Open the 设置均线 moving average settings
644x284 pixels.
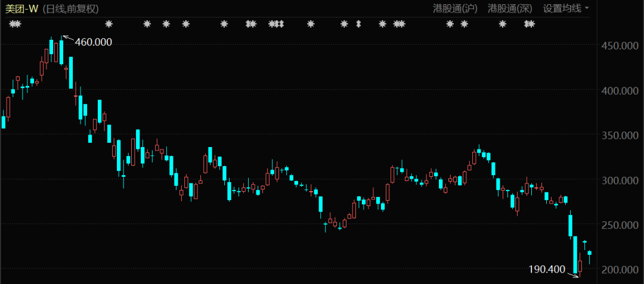562,8
